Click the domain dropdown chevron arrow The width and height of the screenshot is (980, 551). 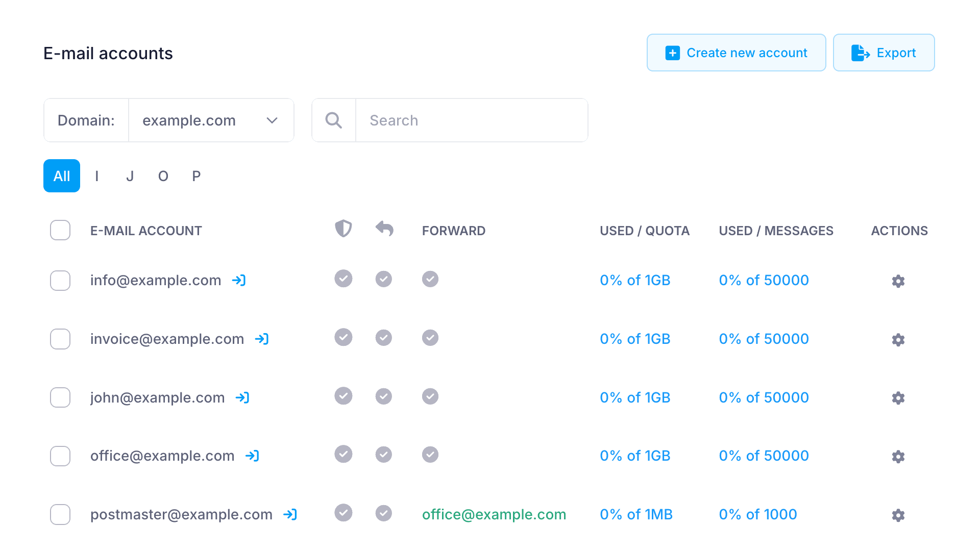[x=272, y=120]
